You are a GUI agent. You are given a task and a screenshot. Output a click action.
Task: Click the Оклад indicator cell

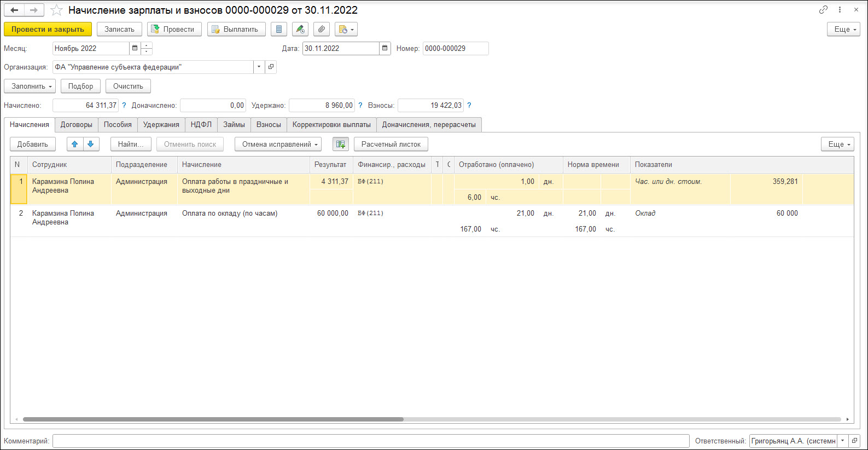click(680, 213)
